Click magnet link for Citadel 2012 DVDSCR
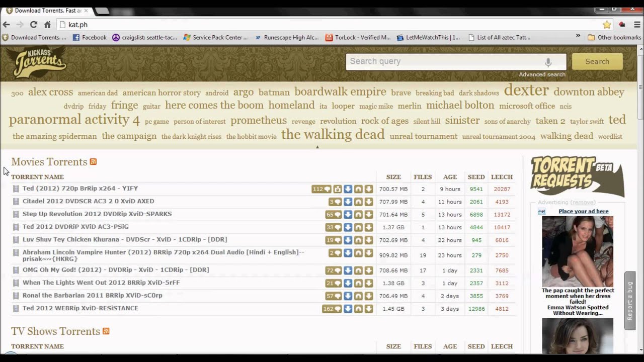Screen dimensions: 644x362 358,202
